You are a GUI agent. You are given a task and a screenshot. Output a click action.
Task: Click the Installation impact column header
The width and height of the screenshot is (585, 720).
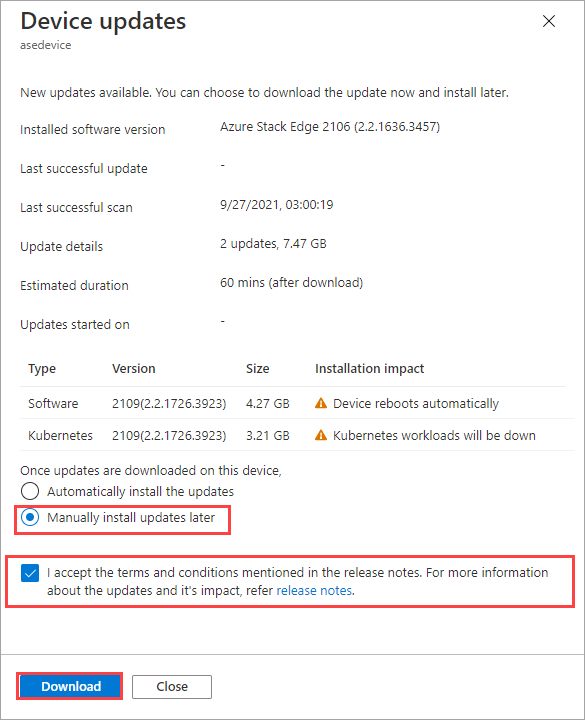tap(370, 368)
